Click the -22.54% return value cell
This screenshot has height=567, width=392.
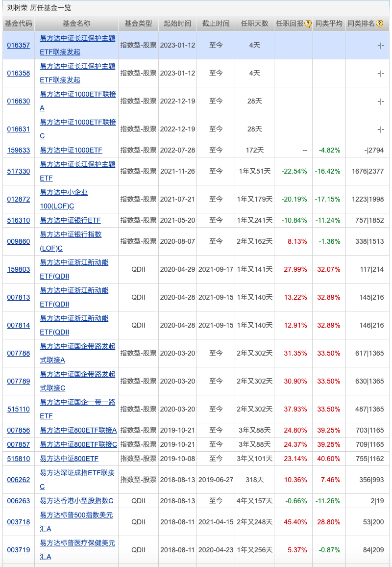pos(294,171)
